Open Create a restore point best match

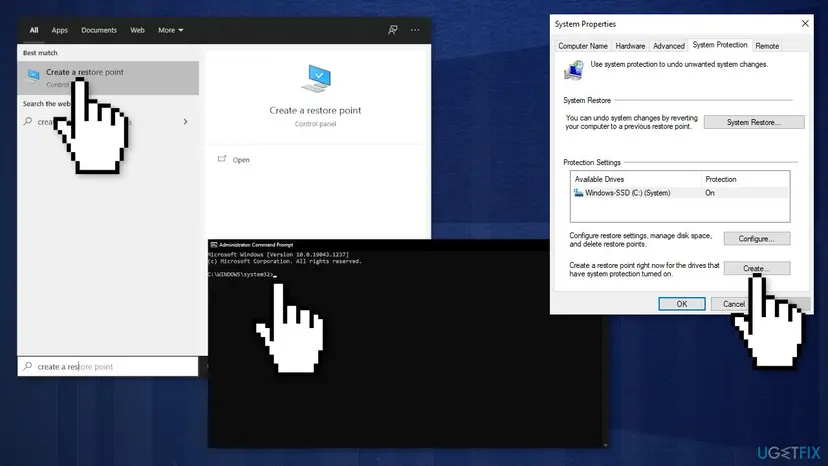pos(108,78)
